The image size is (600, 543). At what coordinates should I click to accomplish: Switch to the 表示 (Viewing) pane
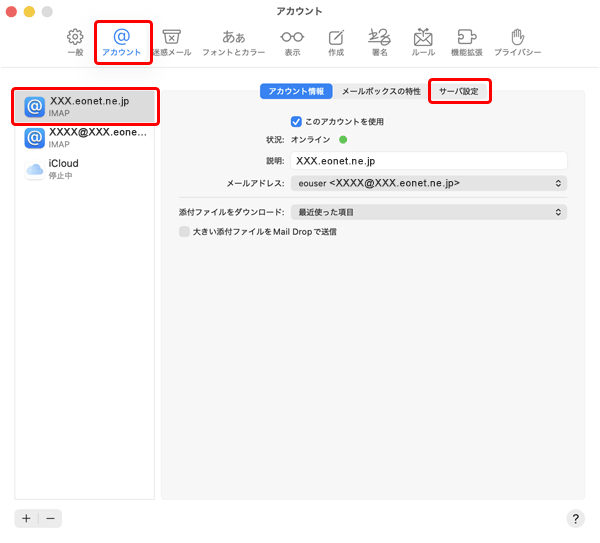[x=292, y=41]
